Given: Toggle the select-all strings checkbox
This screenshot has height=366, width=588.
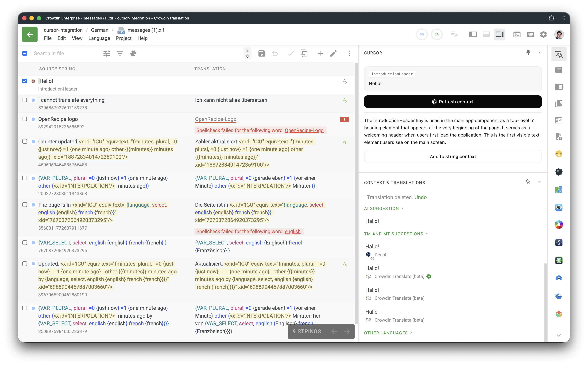Looking at the screenshot, I should (24, 53).
